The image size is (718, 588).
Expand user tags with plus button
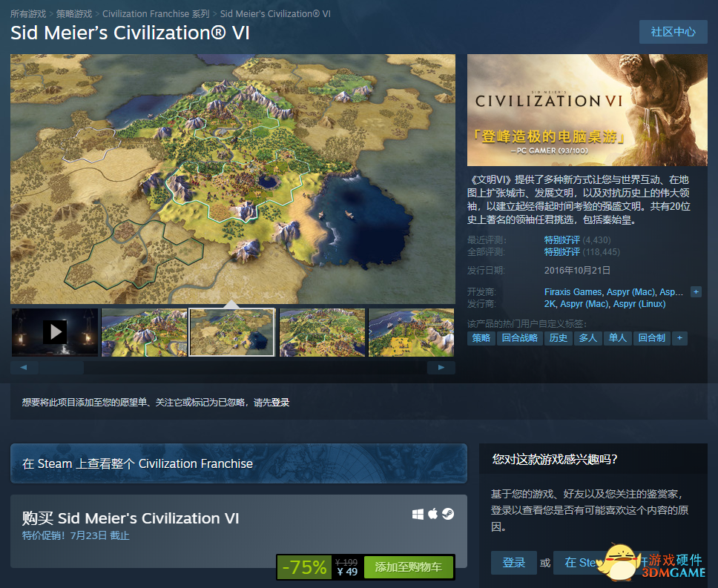[x=679, y=338]
